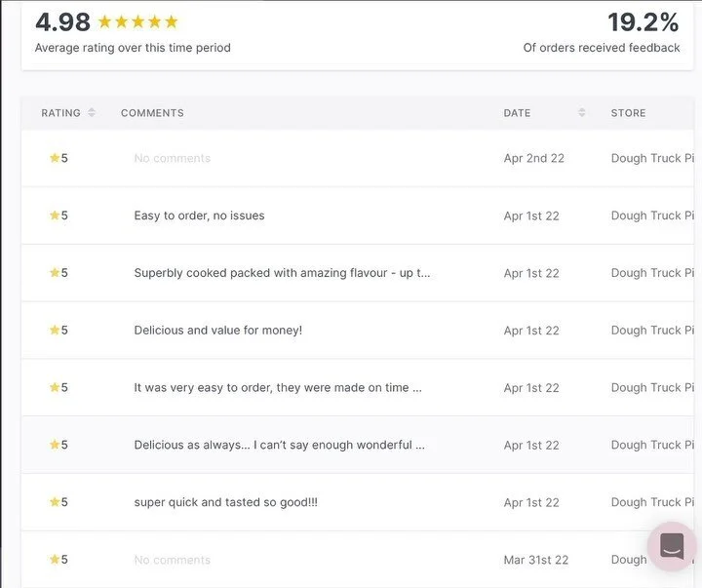Click star icon in 'Superbly cooked' review row
The width and height of the screenshot is (702, 588).
pyautogui.click(x=55, y=273)
